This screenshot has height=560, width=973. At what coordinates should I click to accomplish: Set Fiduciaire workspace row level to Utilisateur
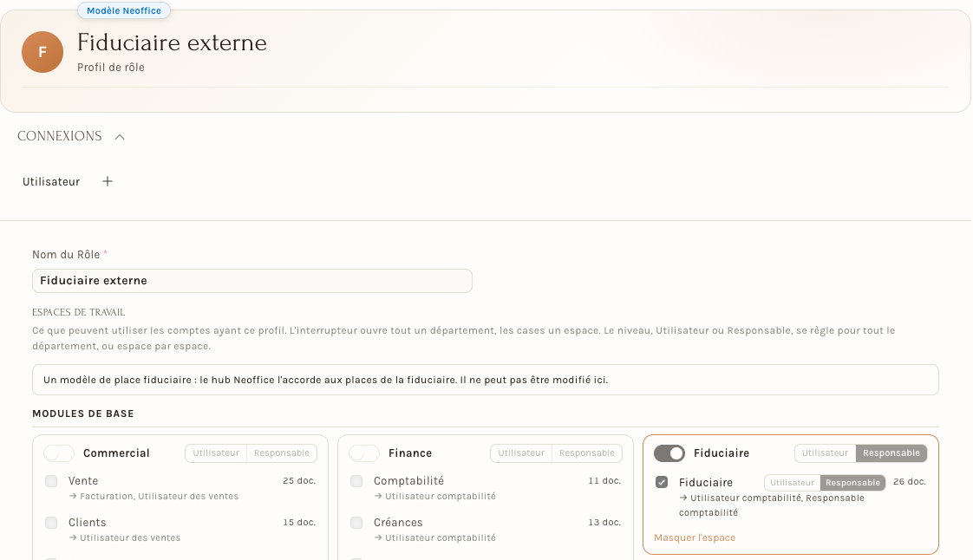pyautogui.click(x=793, y=483)
